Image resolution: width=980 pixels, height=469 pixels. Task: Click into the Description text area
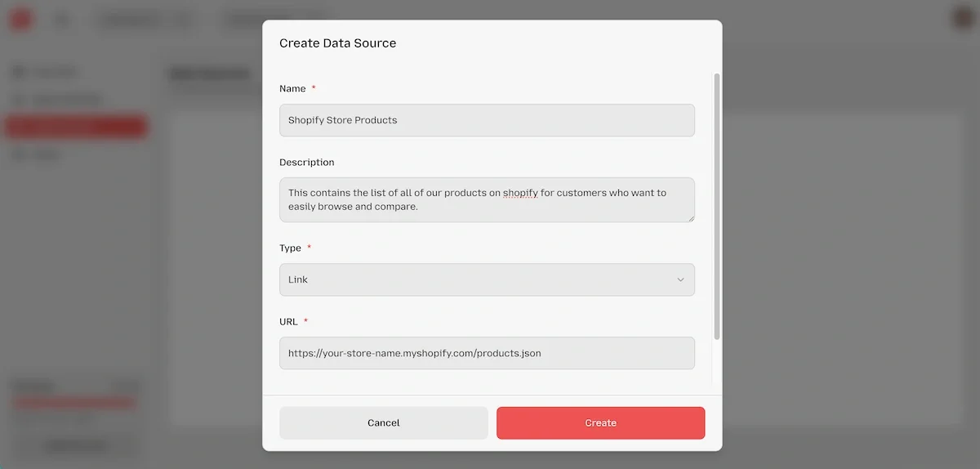[487, 200]
